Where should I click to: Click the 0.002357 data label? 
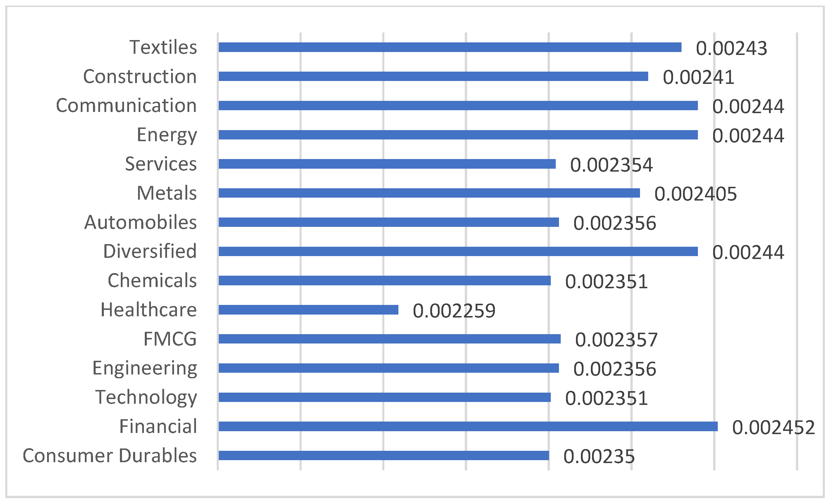click(616, 340)
